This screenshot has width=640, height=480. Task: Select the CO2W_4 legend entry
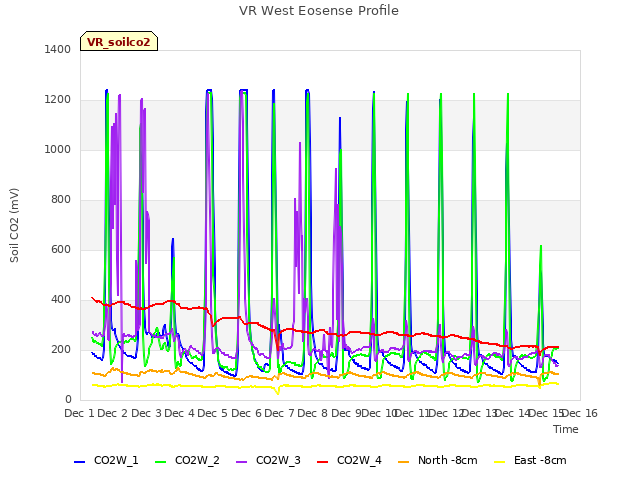[349, 460]
